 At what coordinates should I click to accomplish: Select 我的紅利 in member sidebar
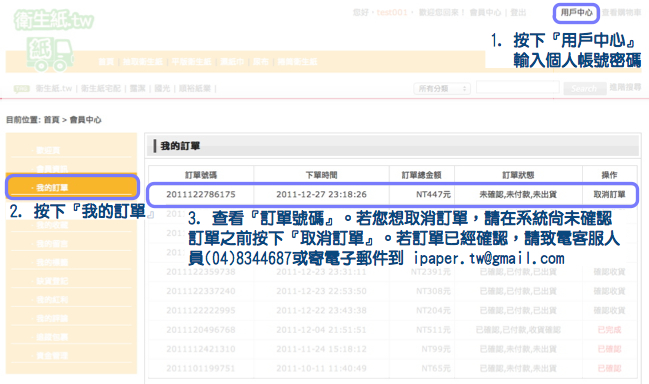point(52,300)
